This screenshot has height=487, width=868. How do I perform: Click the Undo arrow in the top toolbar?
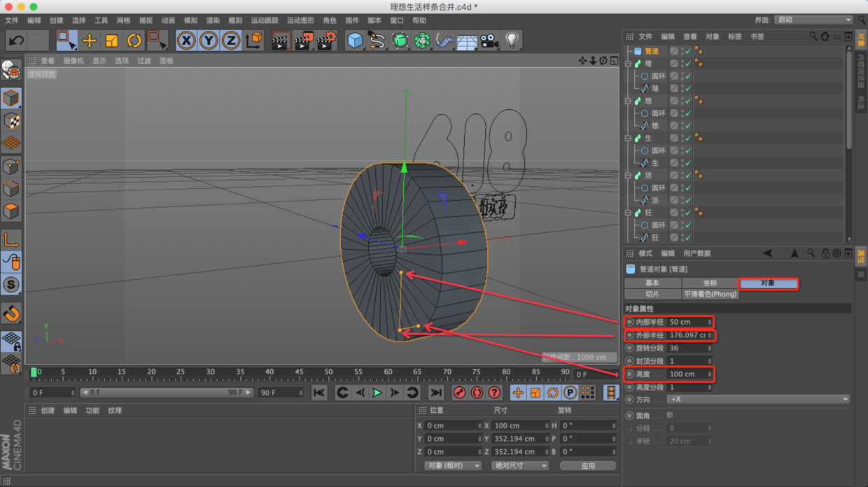pos(15,41)
